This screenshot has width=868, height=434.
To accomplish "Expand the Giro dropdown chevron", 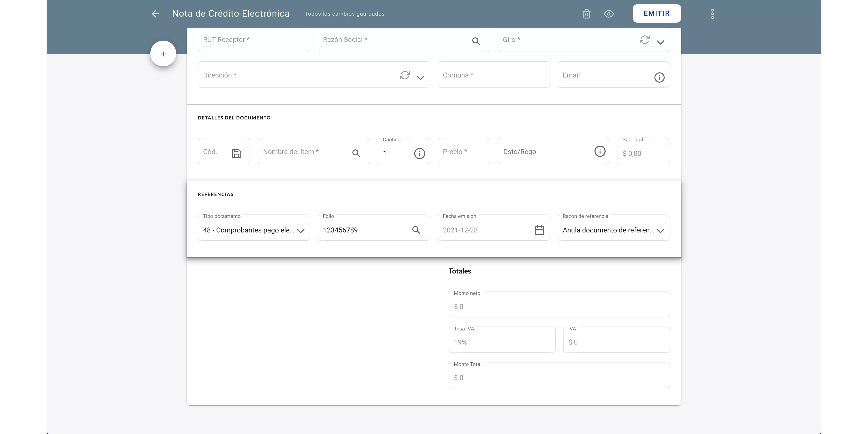I will click(x=660, y=42).
